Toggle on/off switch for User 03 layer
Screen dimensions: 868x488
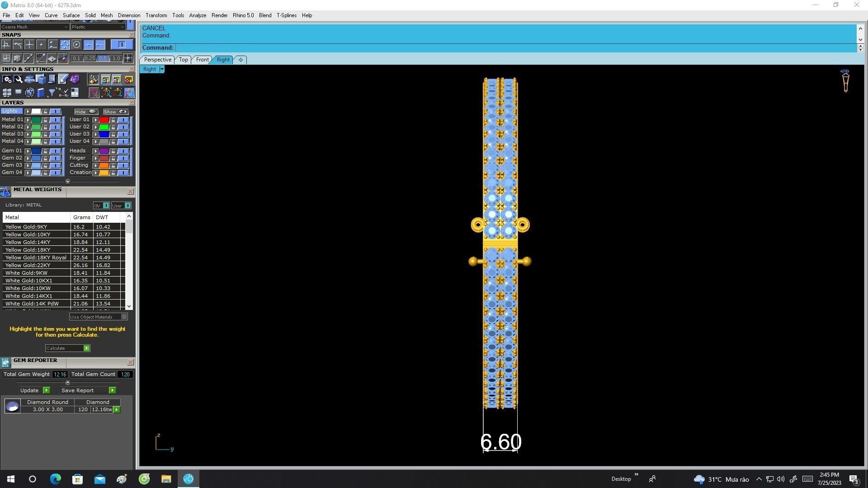pos(123,134)
